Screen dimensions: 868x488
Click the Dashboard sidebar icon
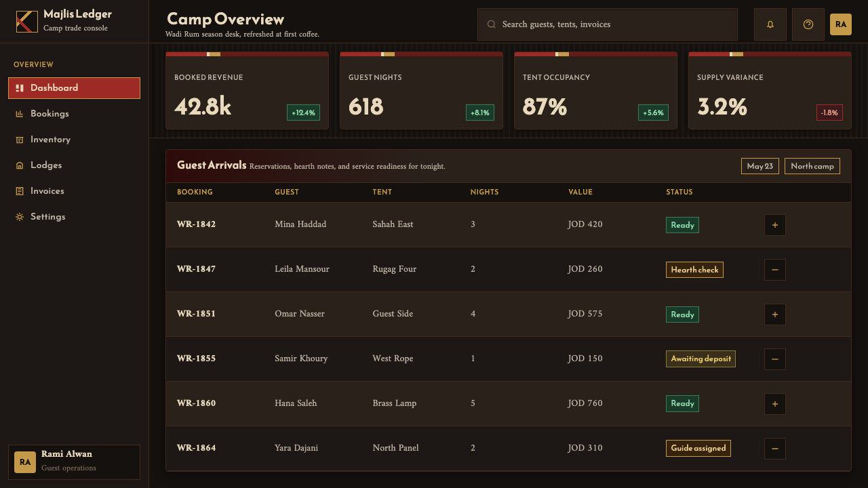click(x=20, y=88)
